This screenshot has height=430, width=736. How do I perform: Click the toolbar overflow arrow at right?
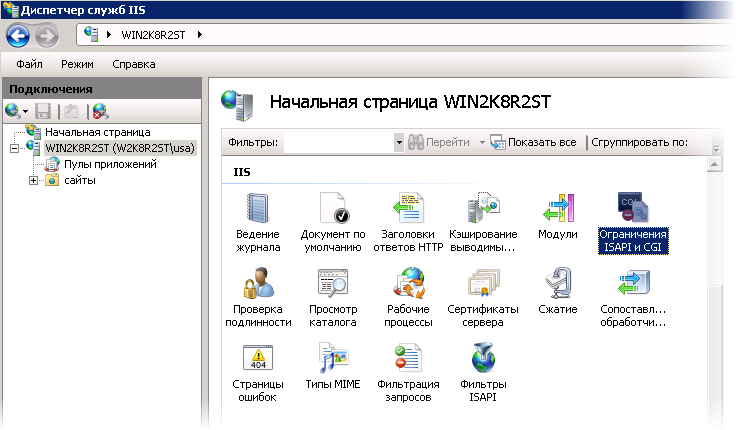716,149
